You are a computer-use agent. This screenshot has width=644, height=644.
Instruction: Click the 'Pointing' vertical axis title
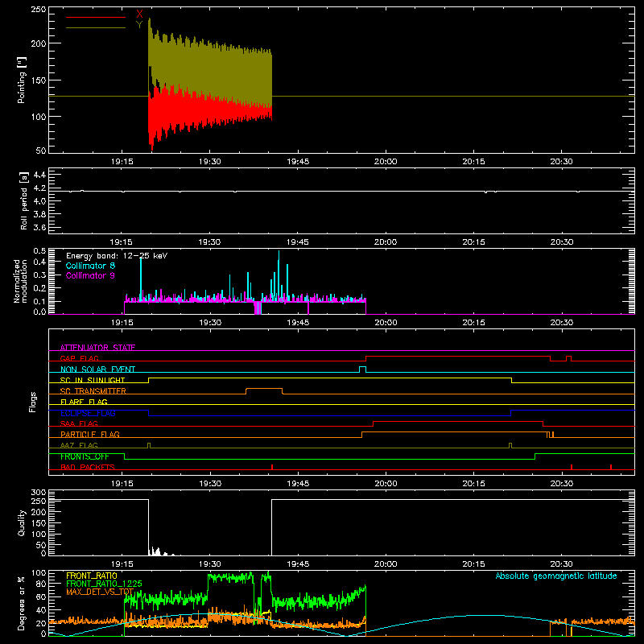[x=22, y=80]
